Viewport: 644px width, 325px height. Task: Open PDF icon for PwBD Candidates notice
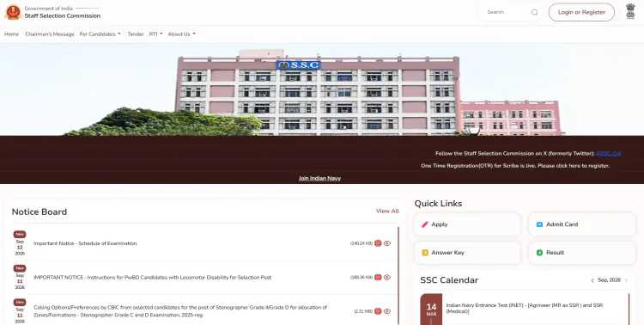[378, 277]
